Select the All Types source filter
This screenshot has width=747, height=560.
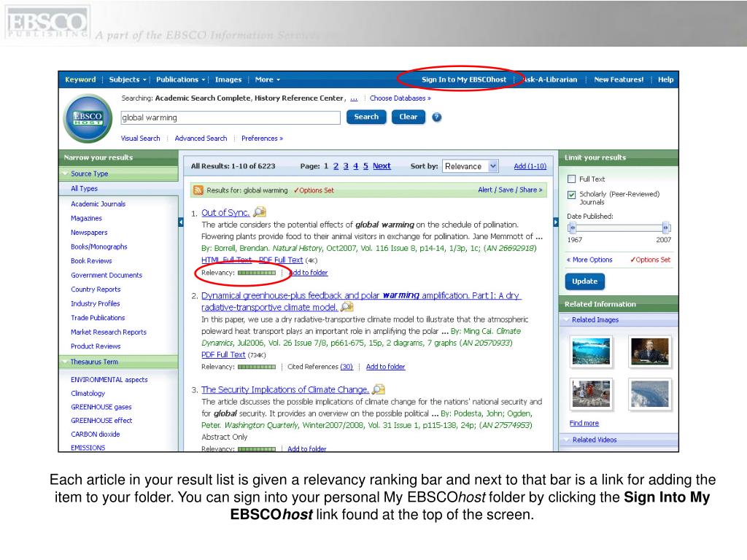click(85, 189)
